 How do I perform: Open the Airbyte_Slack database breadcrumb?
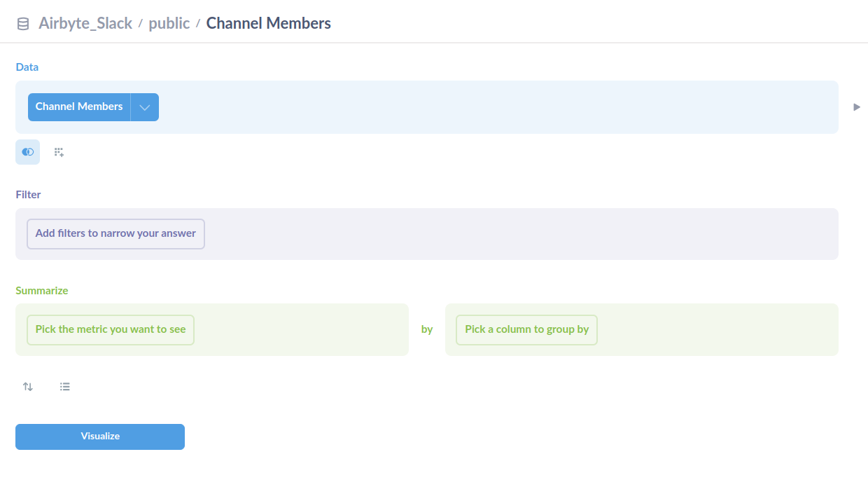coord(85,23)
